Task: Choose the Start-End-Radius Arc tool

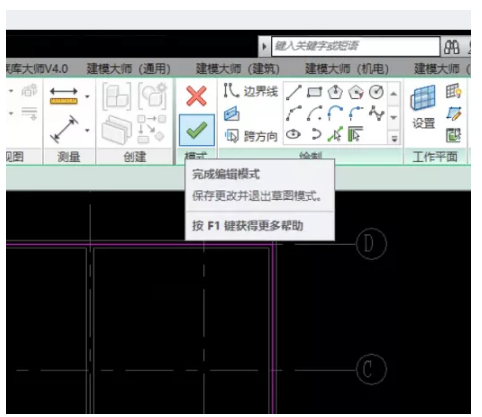Action: click(294, 114)
